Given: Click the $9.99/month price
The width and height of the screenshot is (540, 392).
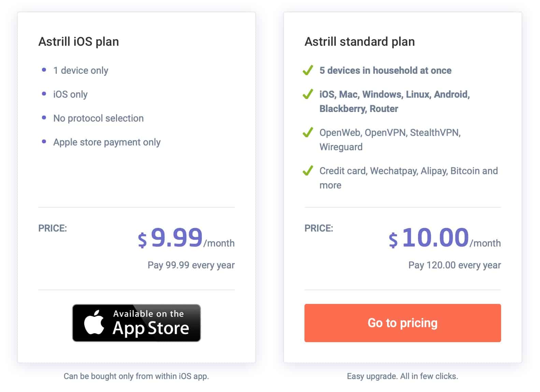Looking at the screenshot, I should point(186,238).
